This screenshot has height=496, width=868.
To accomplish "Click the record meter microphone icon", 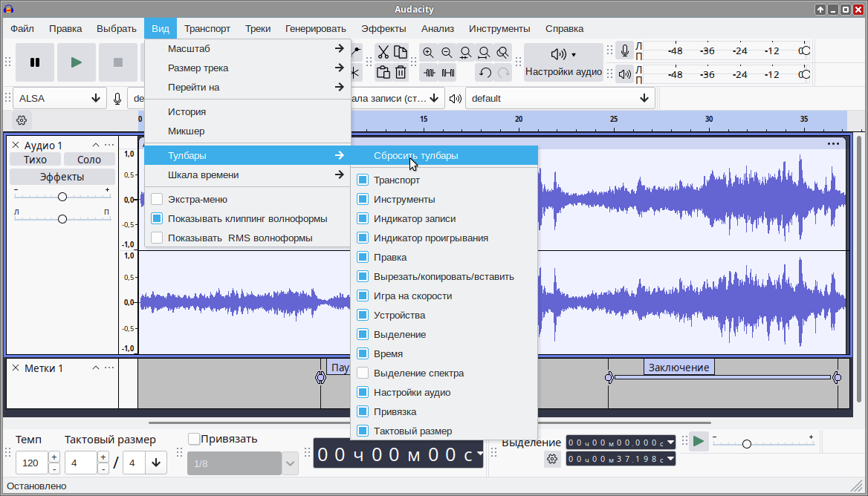I will coord(625,51).
